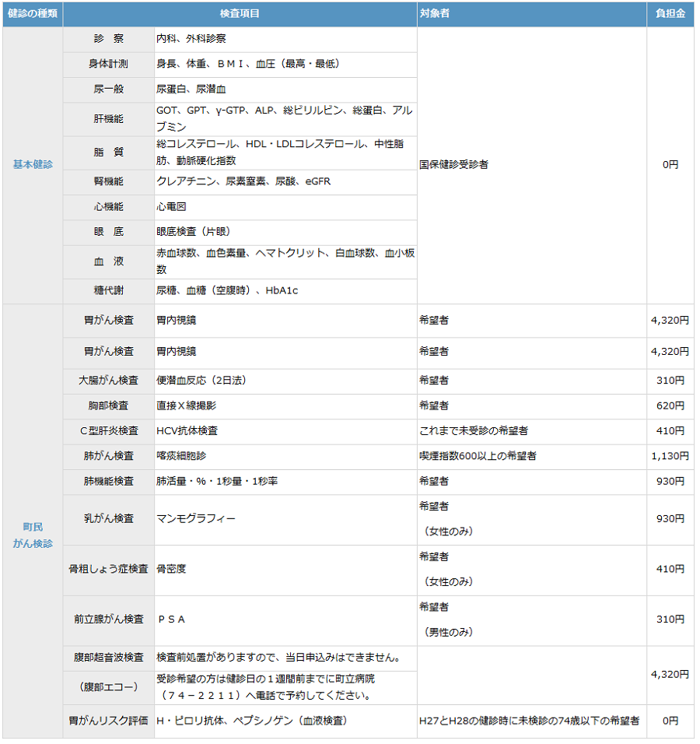Select the 内科、外科診察 cell
This screenshot has width=700, height=744.
286,40
